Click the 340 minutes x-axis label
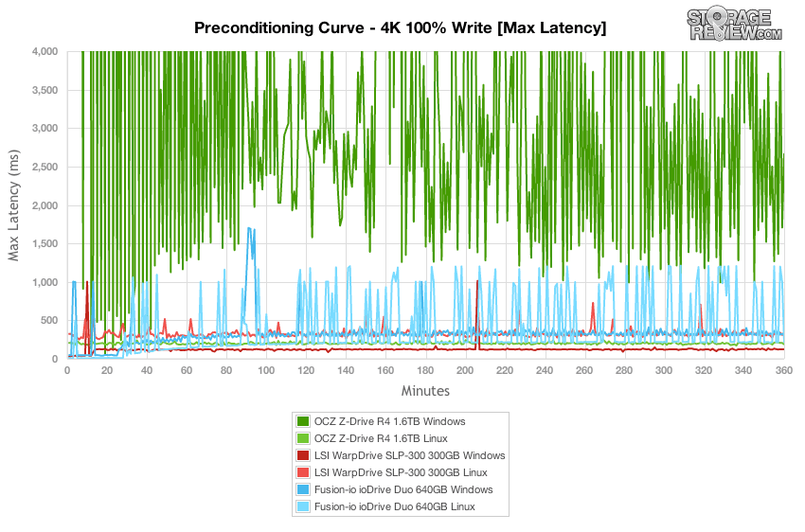Image resolution: width=805 pixels, height=532 pixels. pos(743,370)
